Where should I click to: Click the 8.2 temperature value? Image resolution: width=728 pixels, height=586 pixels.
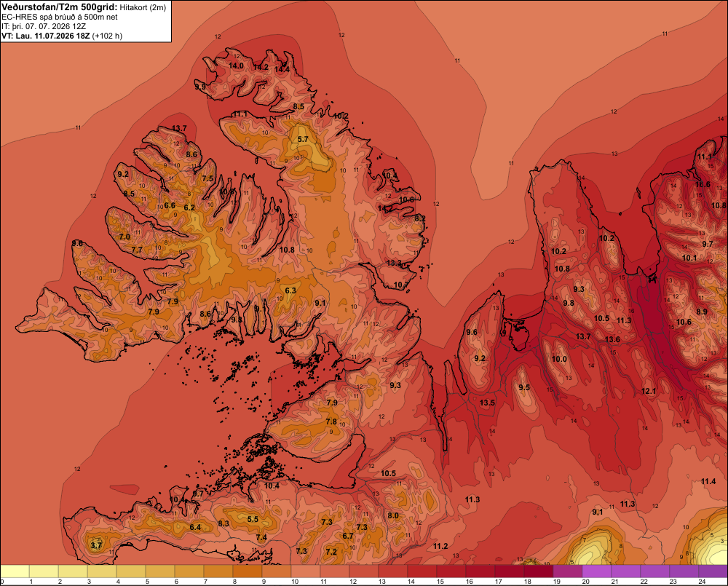(420, 218)
